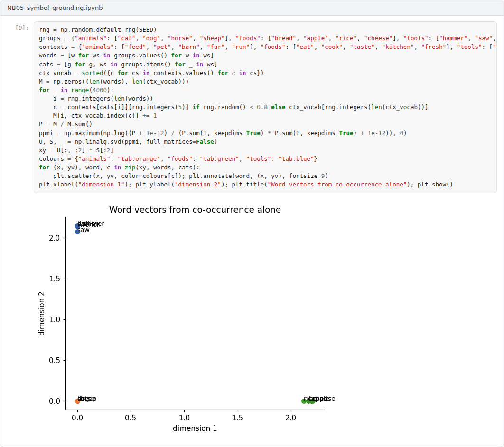Click the x-axis tick label 2.0
This screenshot has height=447, width=504.
291,418
